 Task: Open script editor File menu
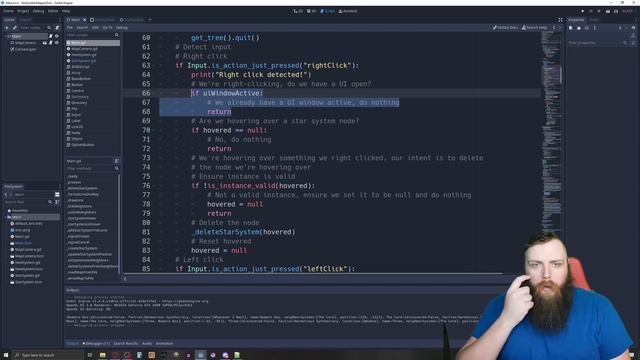(x=70, y=28)
